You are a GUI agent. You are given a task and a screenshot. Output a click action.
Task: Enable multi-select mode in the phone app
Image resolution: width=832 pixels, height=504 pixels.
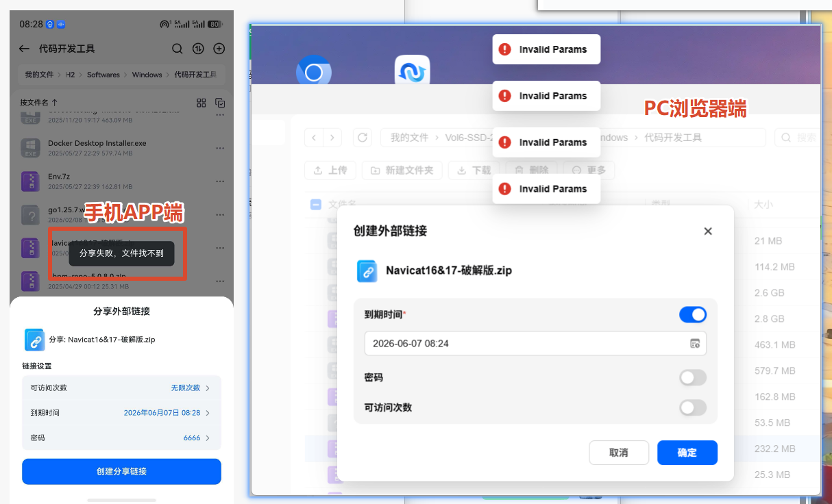coord(220,103)
